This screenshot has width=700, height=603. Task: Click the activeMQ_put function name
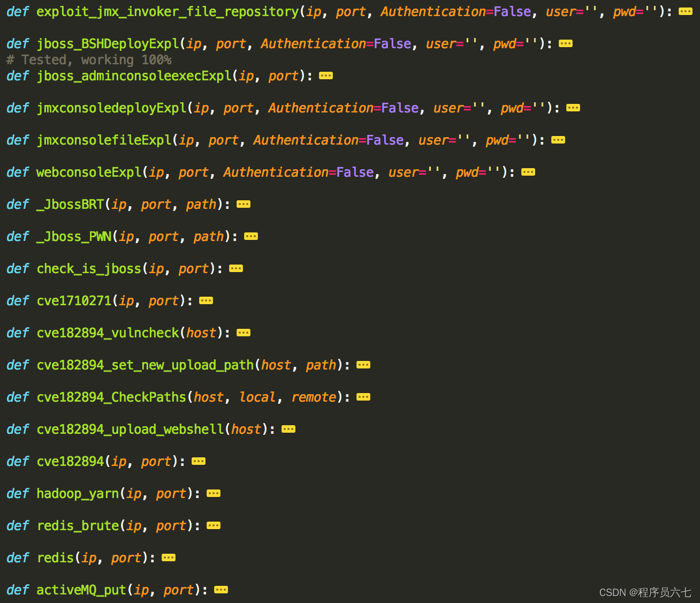81,590
